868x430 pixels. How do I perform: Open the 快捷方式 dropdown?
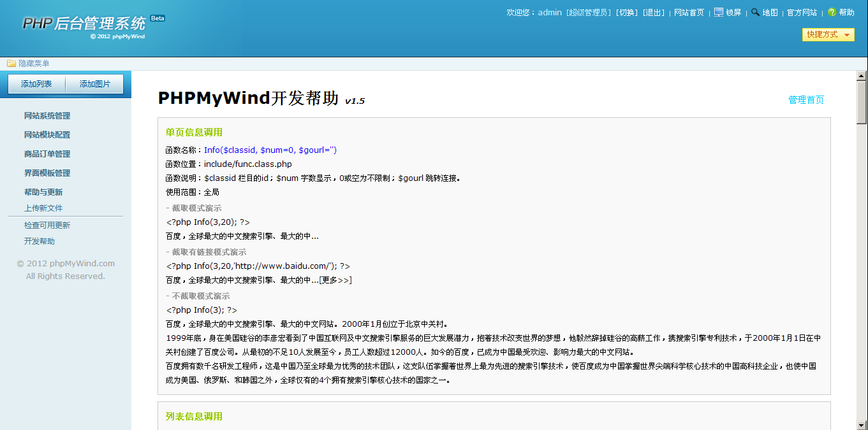click(x=828, y=35)
